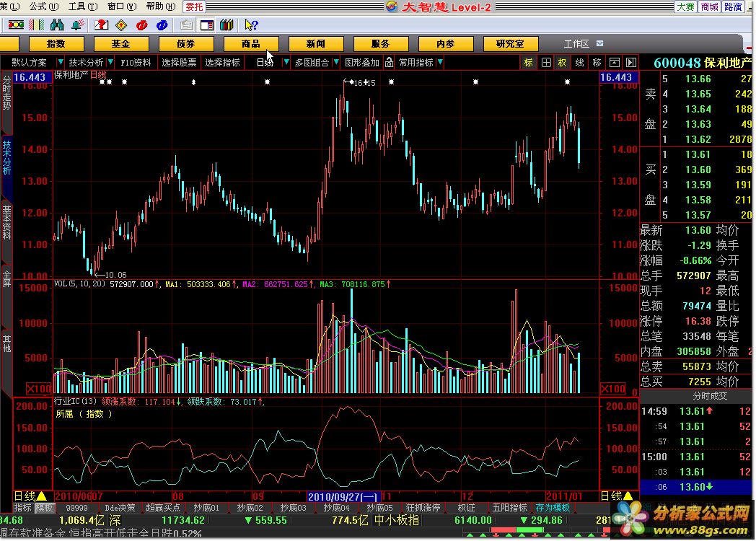This screenshot has width=756, height=541.
Task: Expand the 默认方案 dropdown arrow
Action: click(x=61, y=62)
